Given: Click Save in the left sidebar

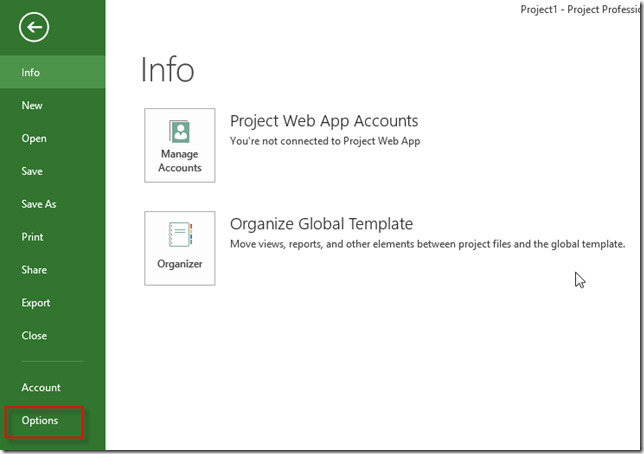Looking at the screenshot, I should (32, 172).
